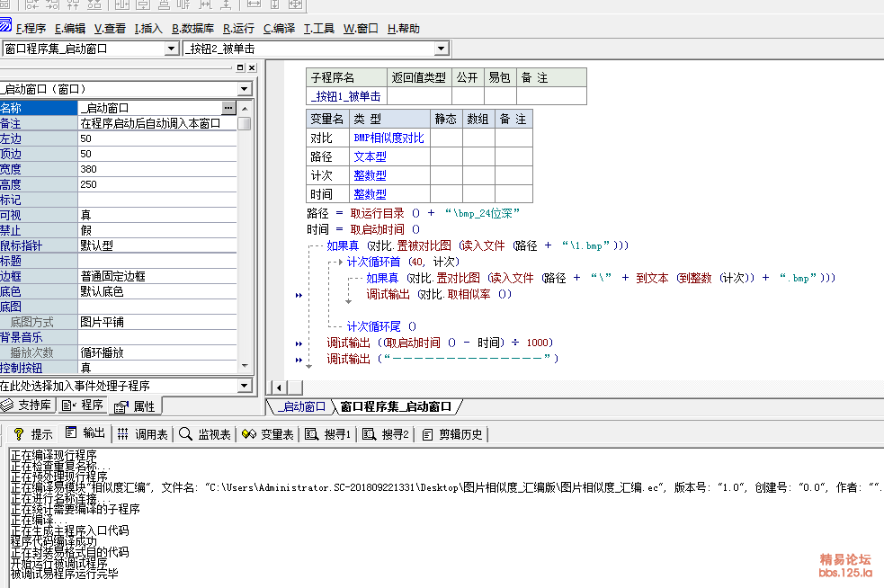The image size is (884, 588).
Task: Click the BMP相似度对比 type cell
Action: 389,138
